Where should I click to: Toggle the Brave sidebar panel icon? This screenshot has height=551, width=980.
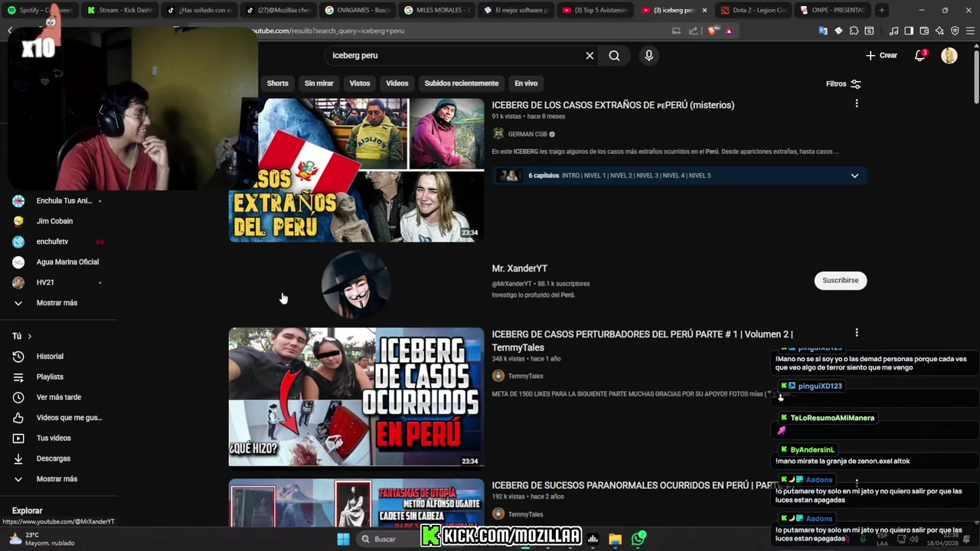(909, 31)
